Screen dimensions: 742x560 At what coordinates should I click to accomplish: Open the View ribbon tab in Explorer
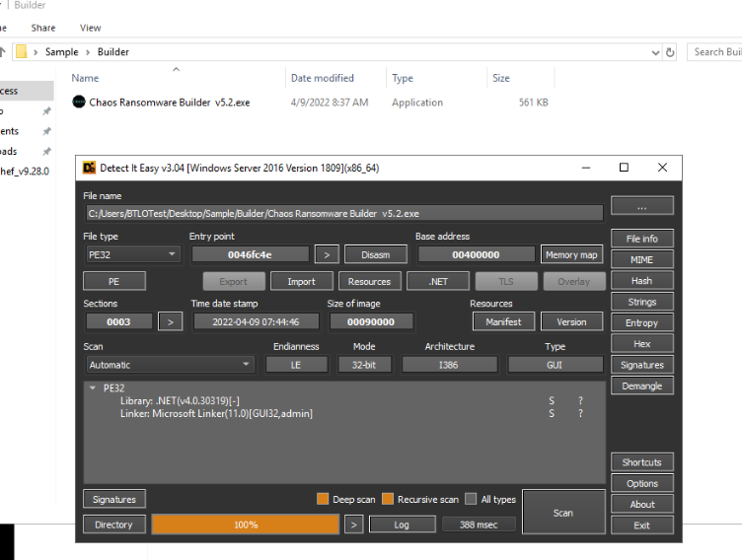pos(90,28)
